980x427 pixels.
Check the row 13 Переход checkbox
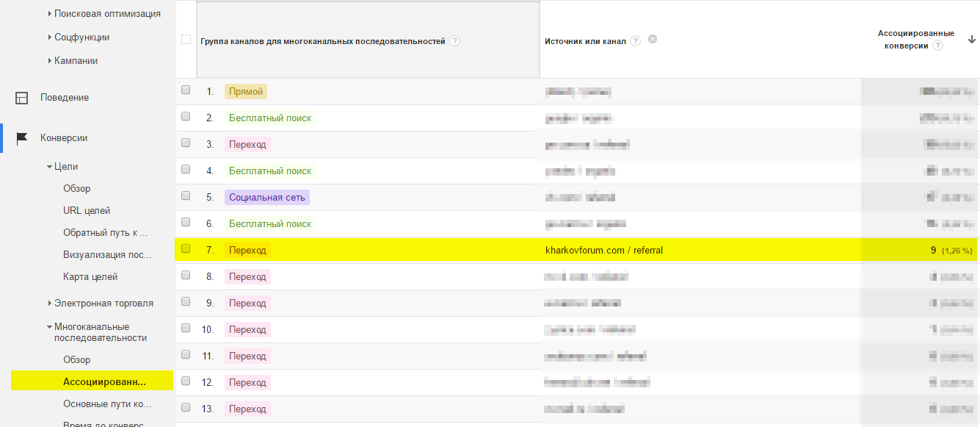pos(186,407)
